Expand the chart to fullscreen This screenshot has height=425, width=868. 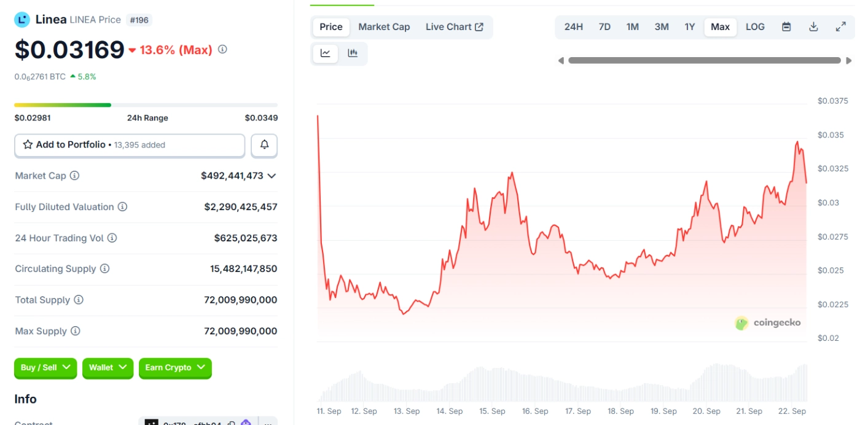tap(840, 27)
